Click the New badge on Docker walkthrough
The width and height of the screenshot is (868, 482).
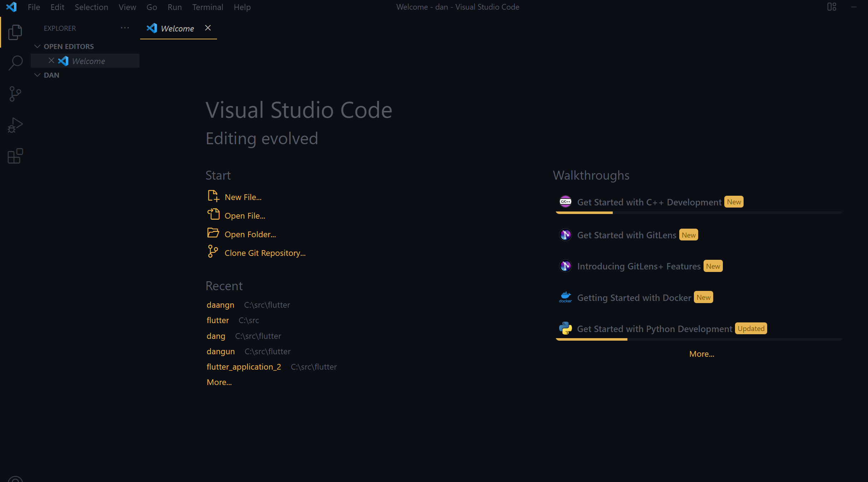703,297
